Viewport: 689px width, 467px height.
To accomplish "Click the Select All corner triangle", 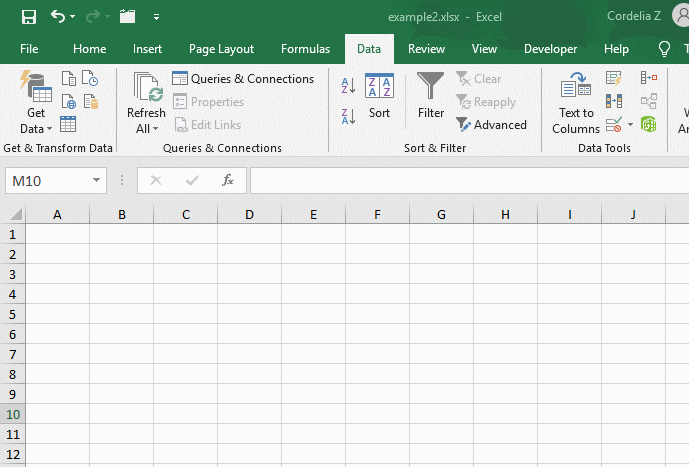I will pyautogui.click(x=16, y=214).
